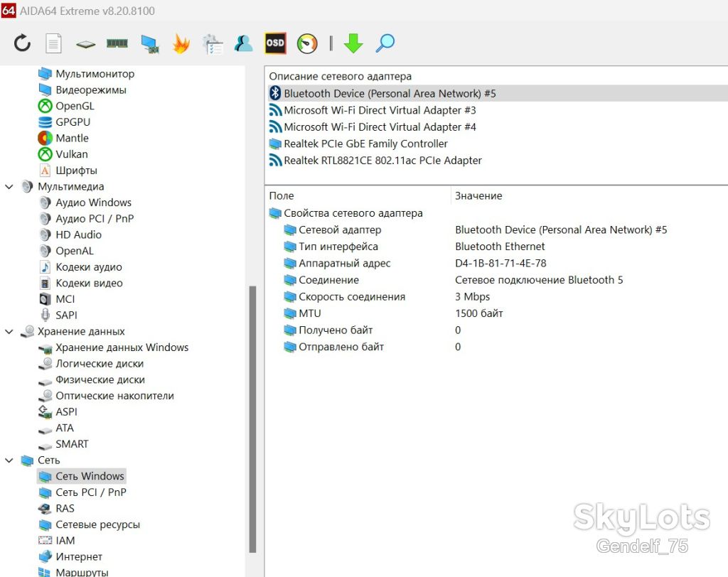Screen dimensions: 728x577
Task: Select the Vulkan tree item
Action: (63, 154)
